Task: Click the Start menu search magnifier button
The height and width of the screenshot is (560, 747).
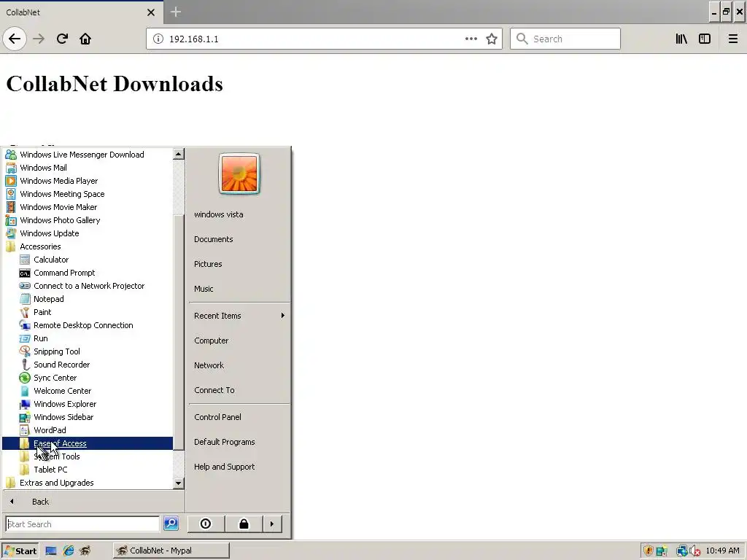Action: point(171,524)
